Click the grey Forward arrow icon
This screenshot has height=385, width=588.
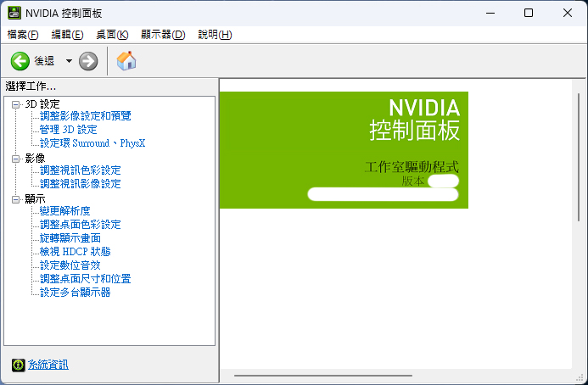point(88,61)
